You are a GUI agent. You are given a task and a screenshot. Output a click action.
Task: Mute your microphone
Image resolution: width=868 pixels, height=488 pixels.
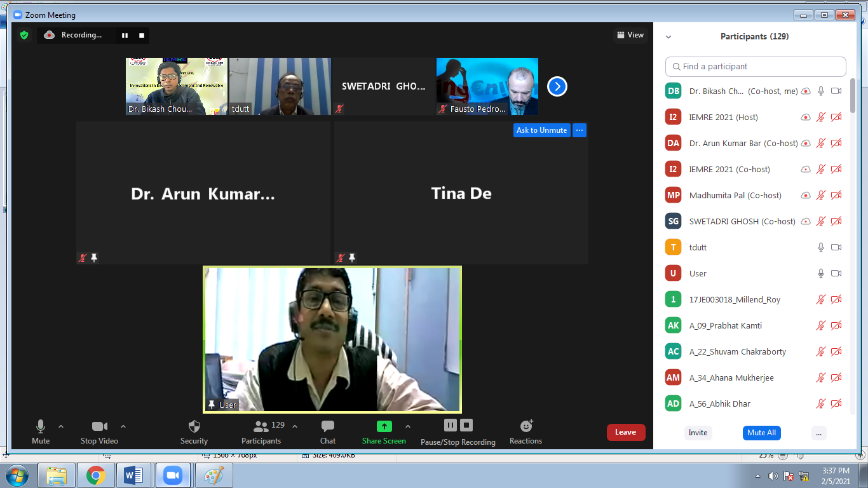41,426
